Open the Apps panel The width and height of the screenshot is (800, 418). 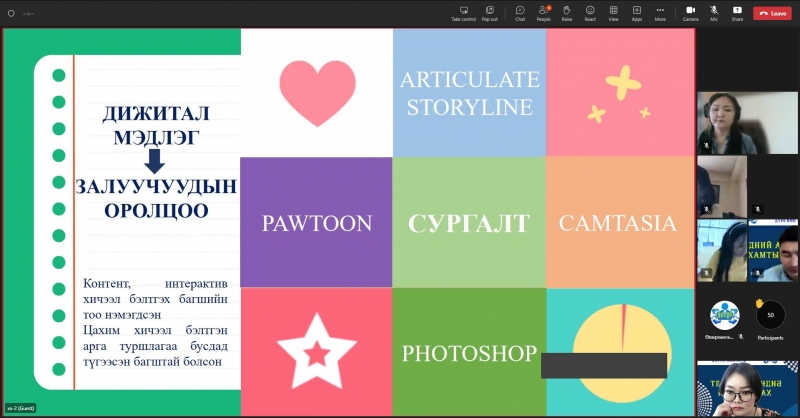click(637, 12)
